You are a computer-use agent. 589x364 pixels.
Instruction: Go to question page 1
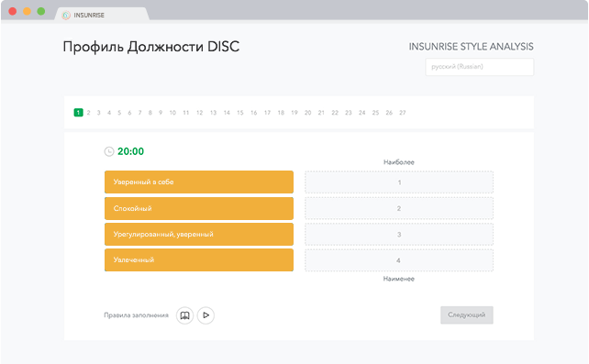click(78, 113)
